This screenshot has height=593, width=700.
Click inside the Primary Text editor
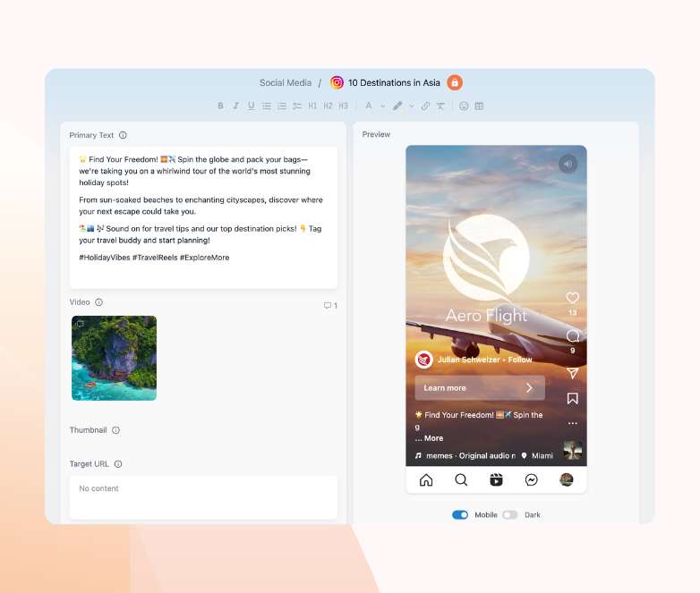(x=203, y=217)
